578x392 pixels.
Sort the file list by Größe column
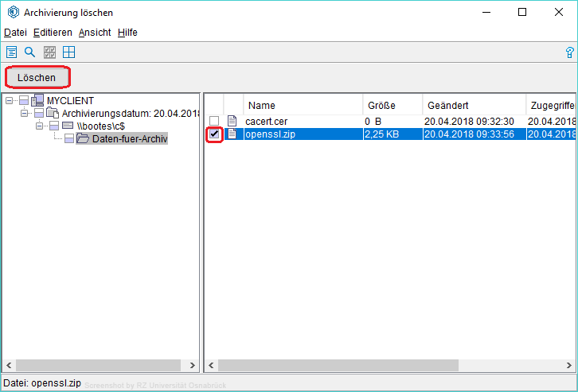pos(382,105)
